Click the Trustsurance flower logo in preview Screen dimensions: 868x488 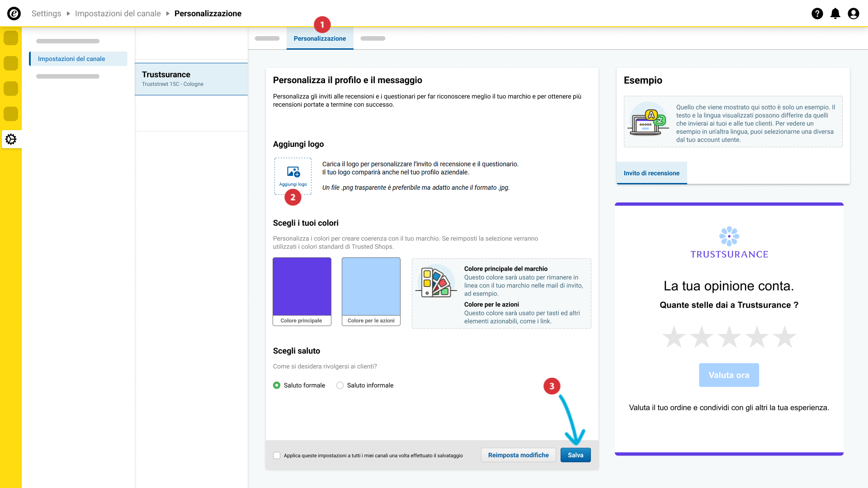click(x=729, y=236)
